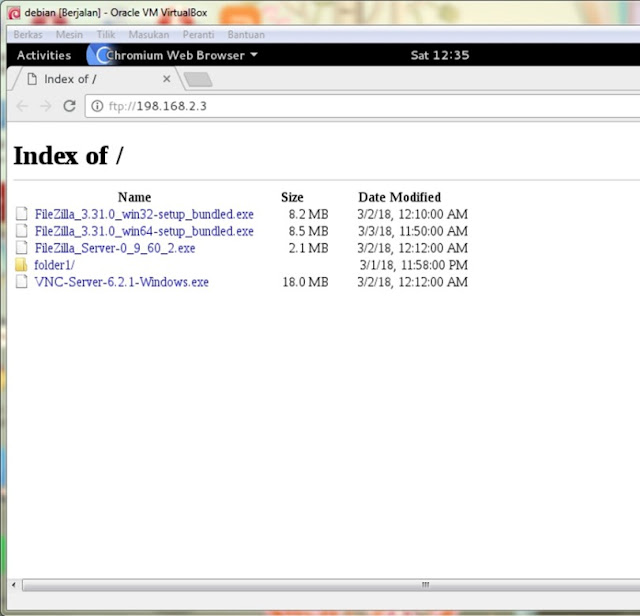Click the 8.5 MB size value
Image resolution: width=640 pixels, height=616 pixels.
[x=308, y=231]
